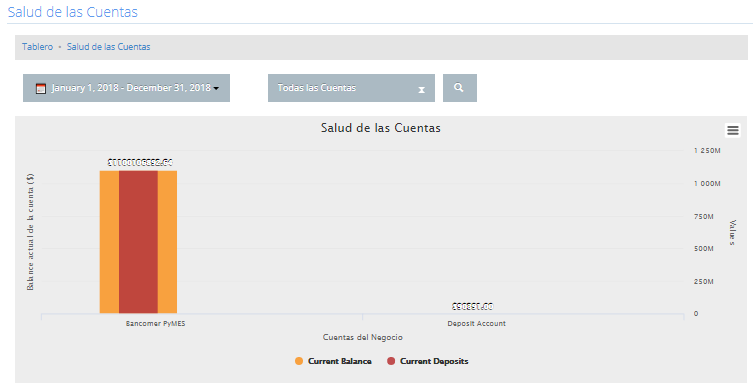Click the Values right axis title

[732, 232]
